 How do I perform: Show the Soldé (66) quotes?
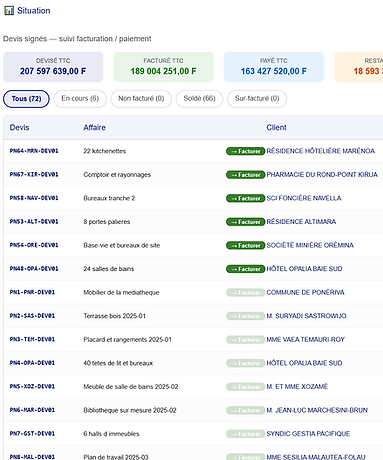[x=199, y=99]
